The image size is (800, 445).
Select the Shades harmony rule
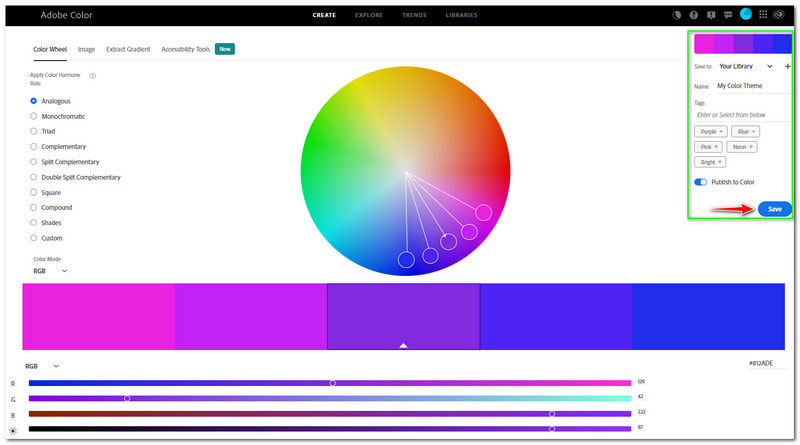click(x=34, y=222)
